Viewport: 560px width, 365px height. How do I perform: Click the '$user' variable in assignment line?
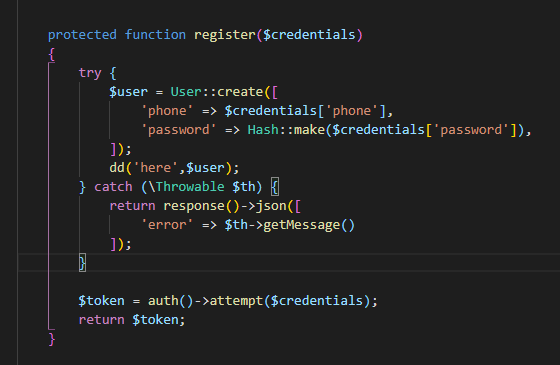click(128, 92)
